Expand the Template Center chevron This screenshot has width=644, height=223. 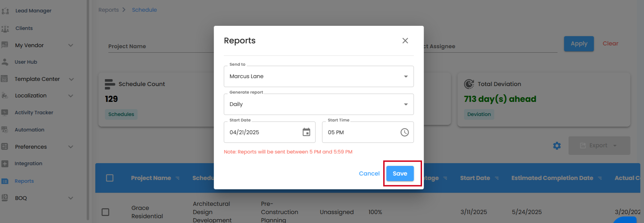coord(71,79)
